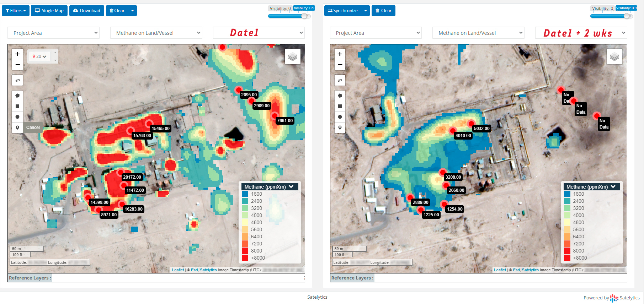644x304 pixels.
Task: Cancel the marker drawing tool
Action: (x=33, y=127)
